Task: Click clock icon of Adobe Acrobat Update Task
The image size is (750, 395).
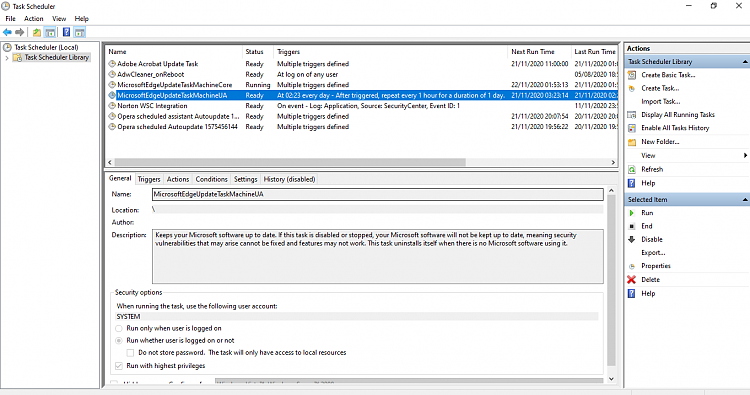Action: click(112, 64)
